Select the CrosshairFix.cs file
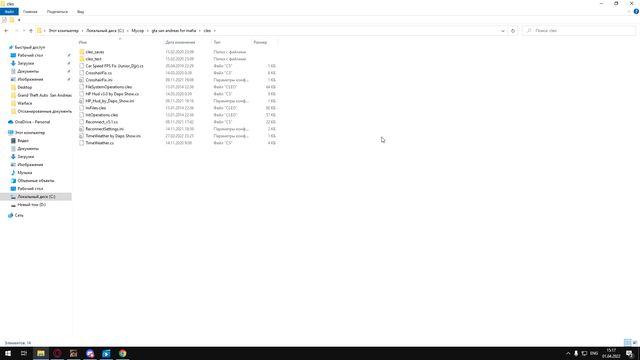Image resolution: width=640 pixels, height=360 pixels. (98, 73)
